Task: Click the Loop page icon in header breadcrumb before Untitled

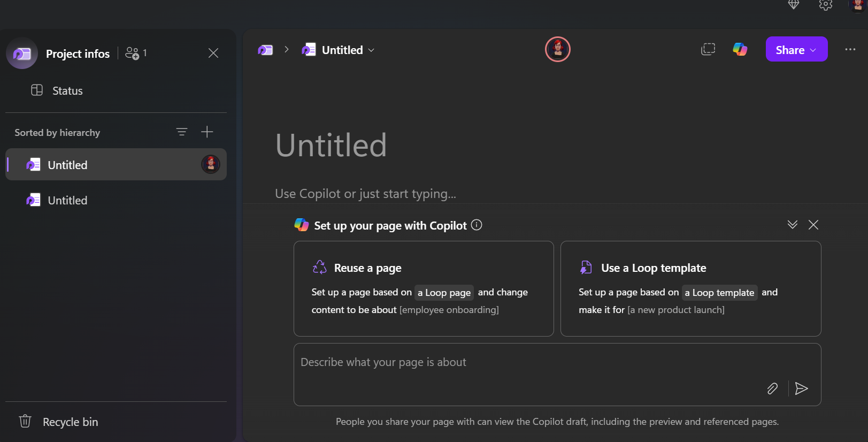Action: [309, 49]
